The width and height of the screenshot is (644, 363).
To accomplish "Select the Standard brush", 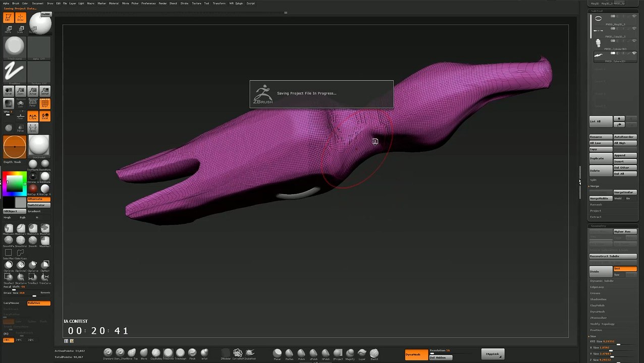I will 108,353.
